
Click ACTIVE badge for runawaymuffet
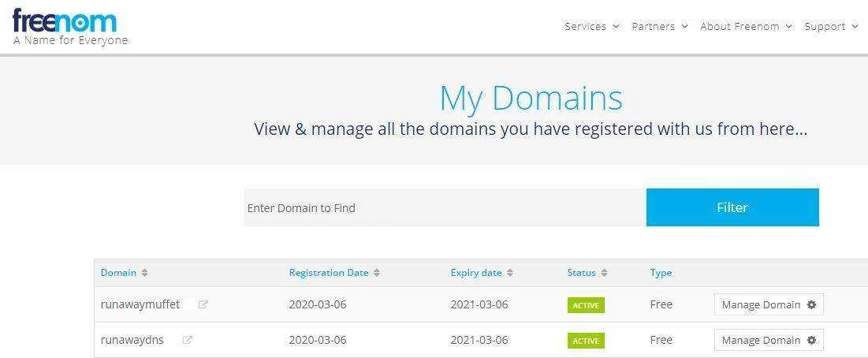point(586,305)
